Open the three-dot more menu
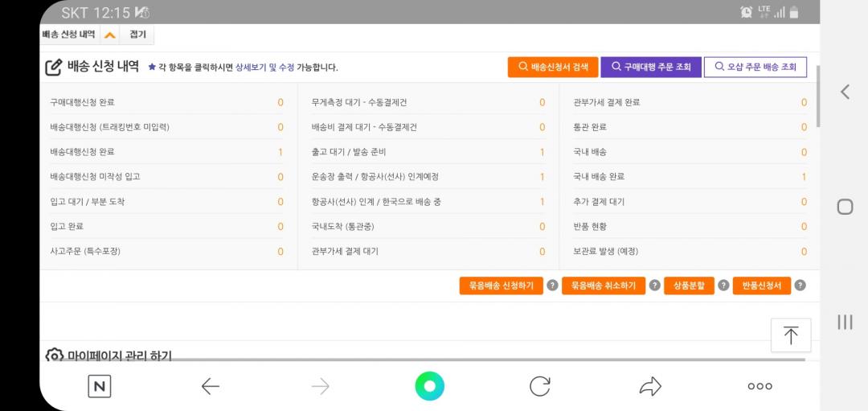Screen dimensions: 868x411 [759, 387]
